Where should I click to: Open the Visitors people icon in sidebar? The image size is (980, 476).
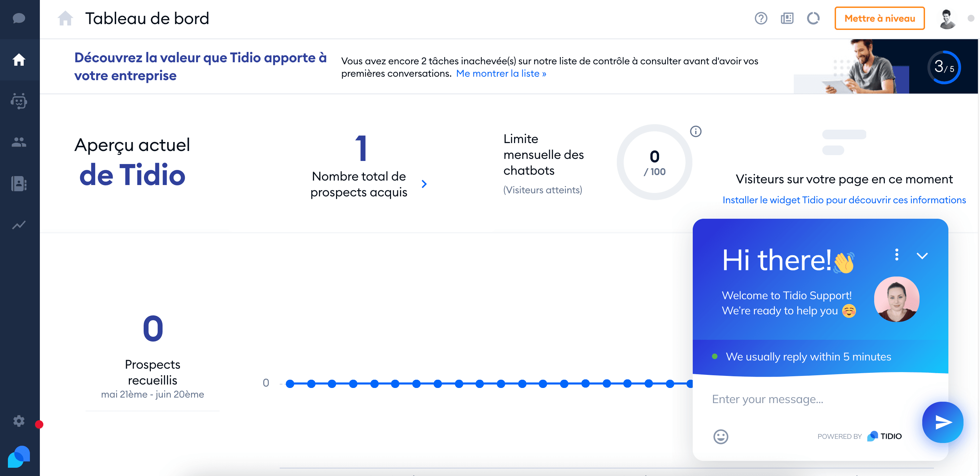[x=19, y=142]
